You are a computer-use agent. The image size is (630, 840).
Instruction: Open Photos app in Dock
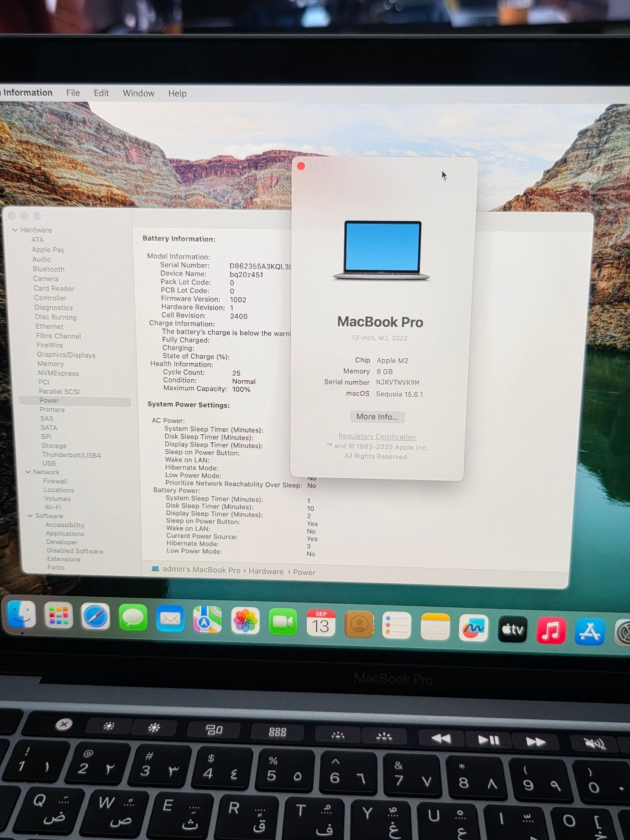coord(245,621)
